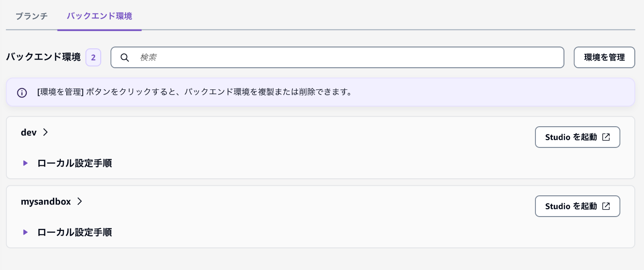Expand dev's ローカル設定手順 disclosure triangle
Viewport: 644px width, 270px height.
click(x=26, y=163)
